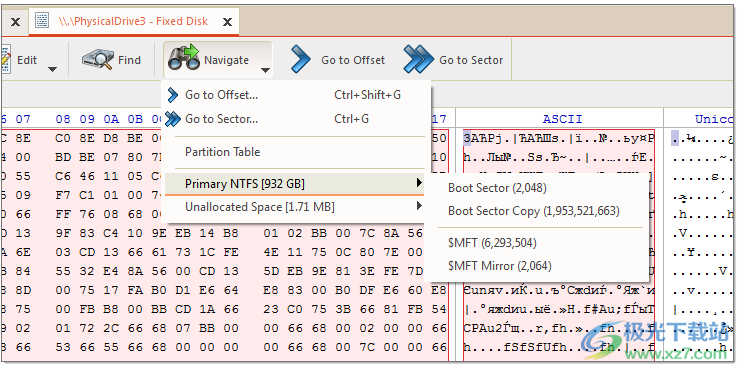Screen dimensions: 740x370
Task: Click the Navigate binoculars icon
Action: coord(184,58)
